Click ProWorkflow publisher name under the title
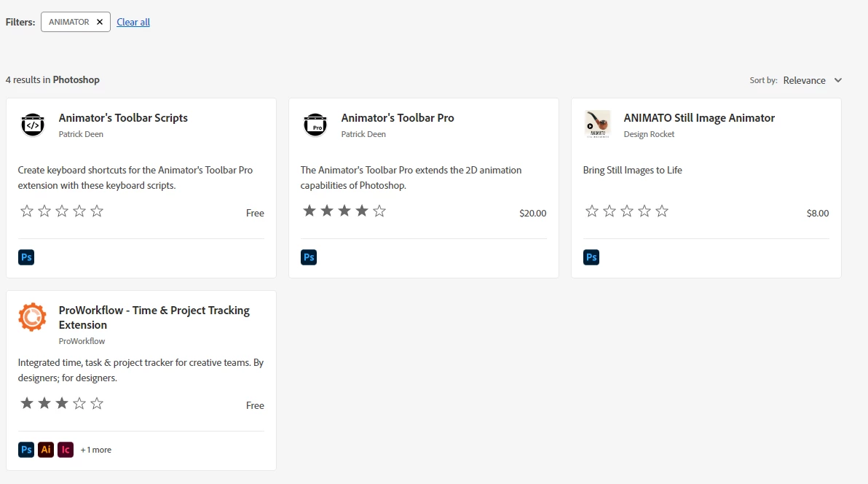 click(82, 341)
